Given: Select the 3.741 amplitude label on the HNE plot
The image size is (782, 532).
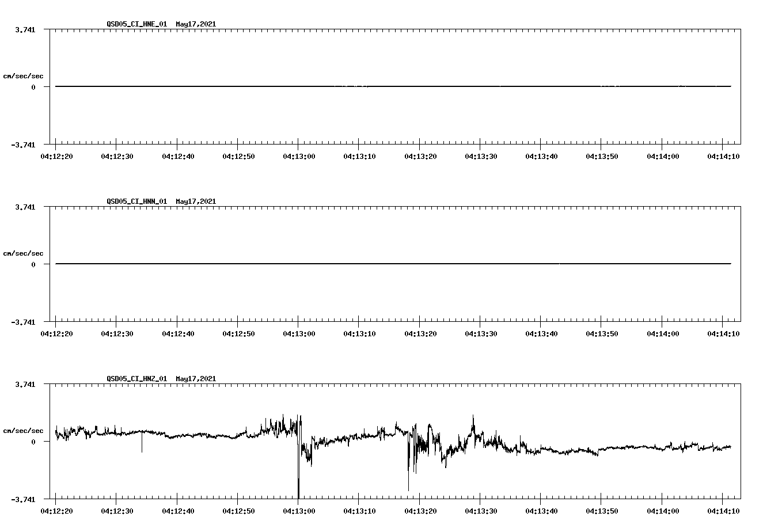Looking at the screenshot, I should click(25, 29).
